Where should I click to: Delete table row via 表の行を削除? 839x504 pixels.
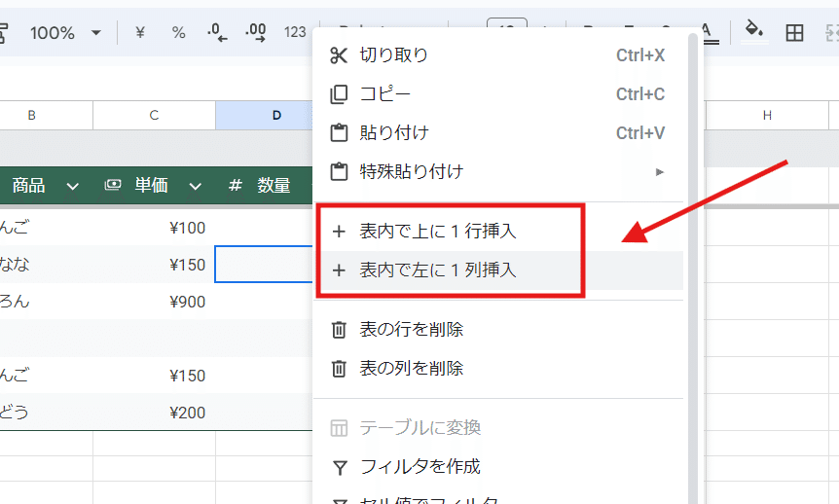pyautogui.click(x=498, y=330)
